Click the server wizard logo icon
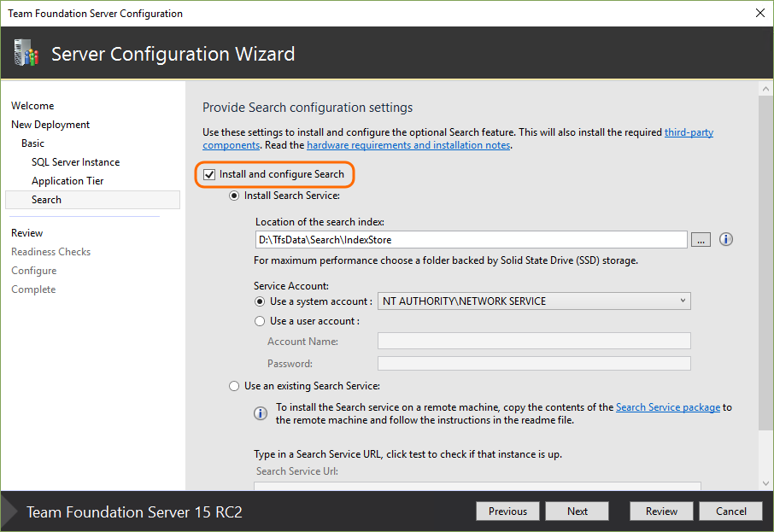The height and width of the screenshot is (532, 774). point(26,54)
